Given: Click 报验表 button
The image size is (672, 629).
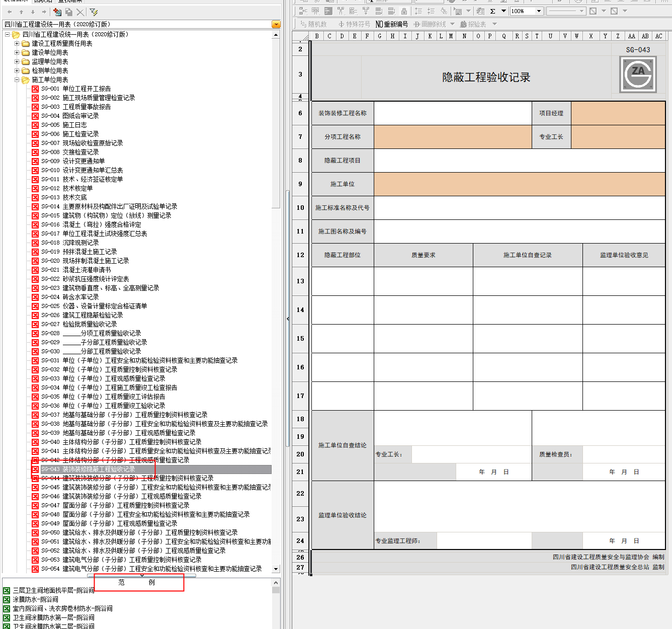Looking at the screenshot, I should [x=473, y=24].
